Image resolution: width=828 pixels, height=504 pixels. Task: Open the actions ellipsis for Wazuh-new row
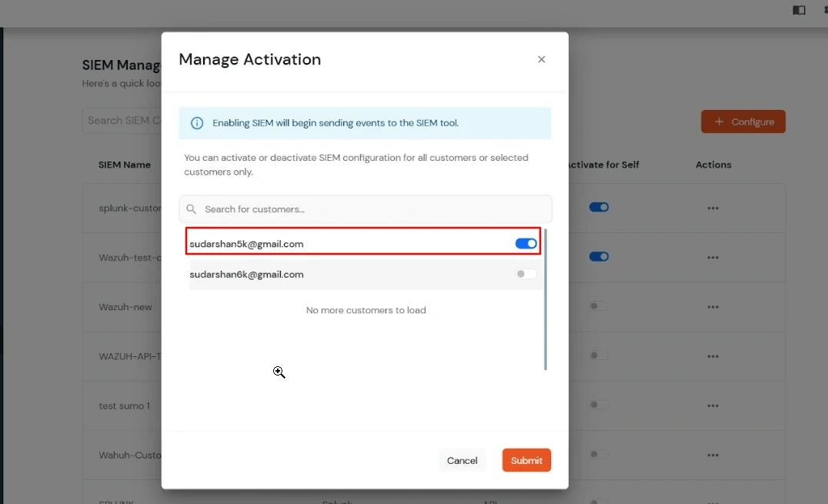712,306
